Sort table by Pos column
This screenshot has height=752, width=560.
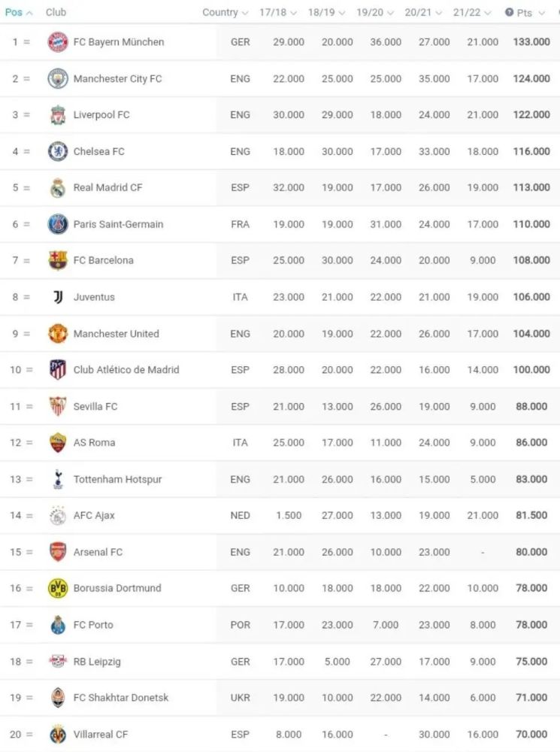(18, 13)
